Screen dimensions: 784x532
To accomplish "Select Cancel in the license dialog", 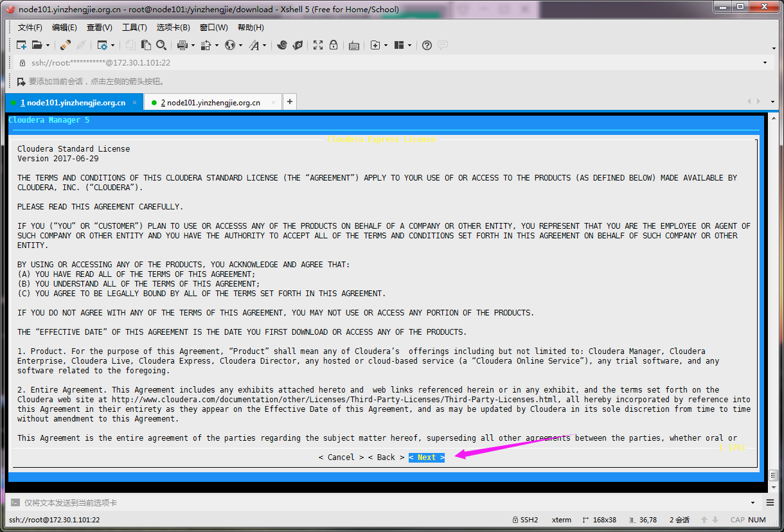I will pyautogui.click(x=341, y=457).
